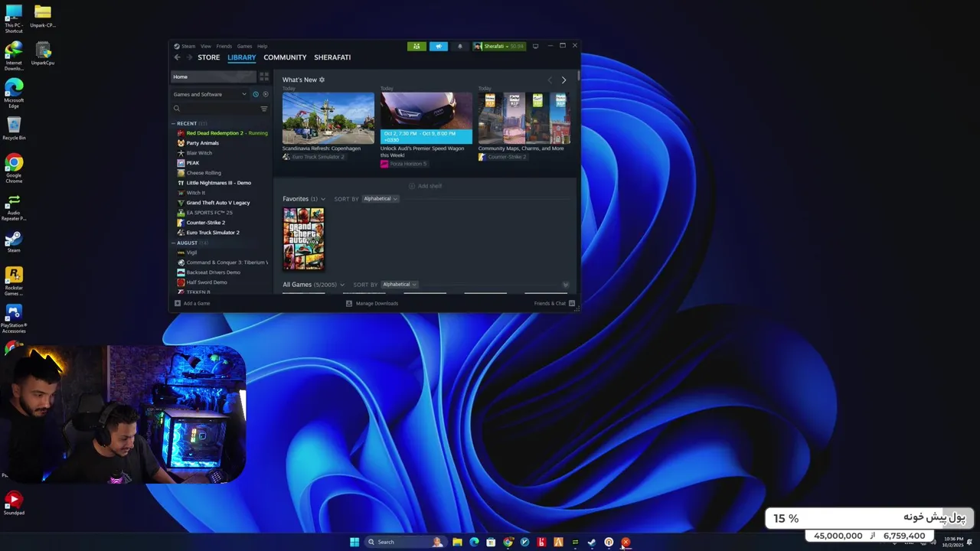This screenshot has width=980, height=551.
Task: Click Manage Downloads
Action: [x=372, y=303]
